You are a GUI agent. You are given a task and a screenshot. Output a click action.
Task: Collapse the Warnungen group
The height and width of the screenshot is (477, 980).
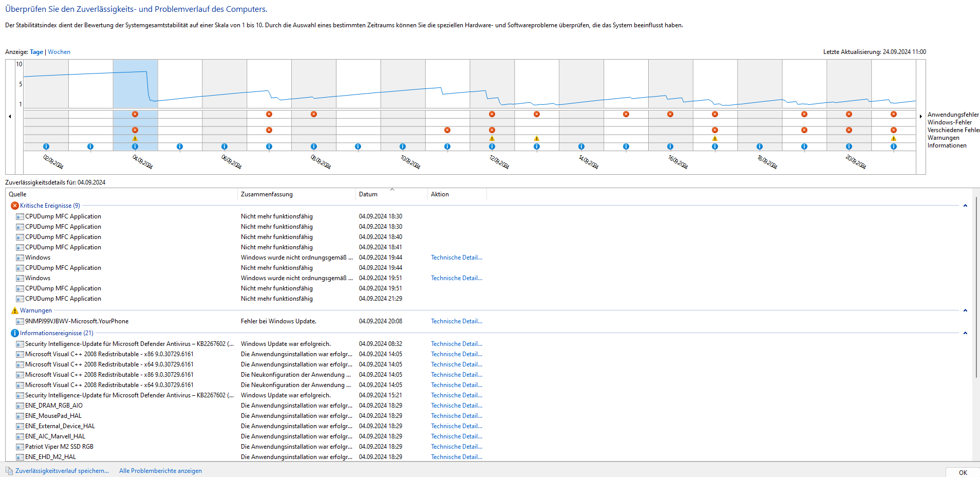tap(965, 310)
